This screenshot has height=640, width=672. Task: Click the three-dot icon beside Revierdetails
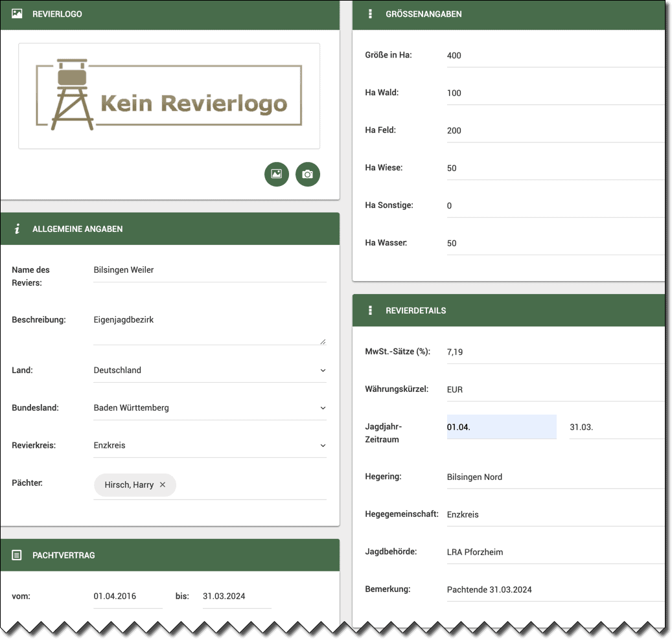370,310
